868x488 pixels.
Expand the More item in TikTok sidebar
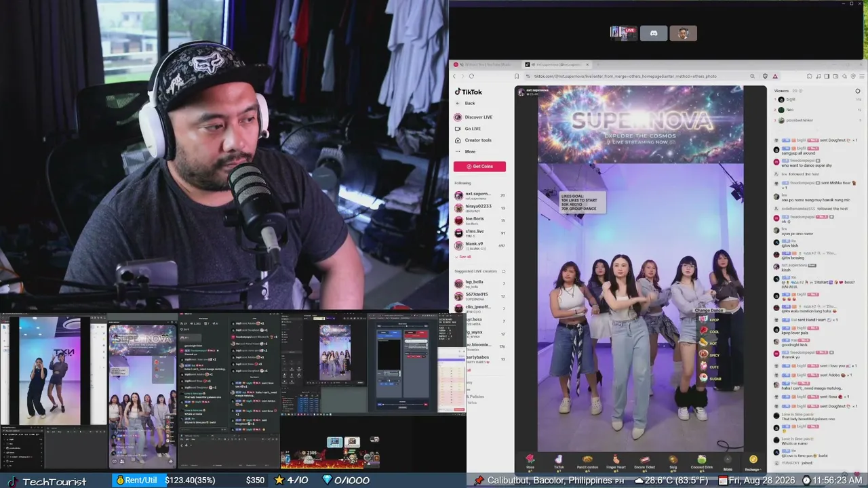click(465, 152)
